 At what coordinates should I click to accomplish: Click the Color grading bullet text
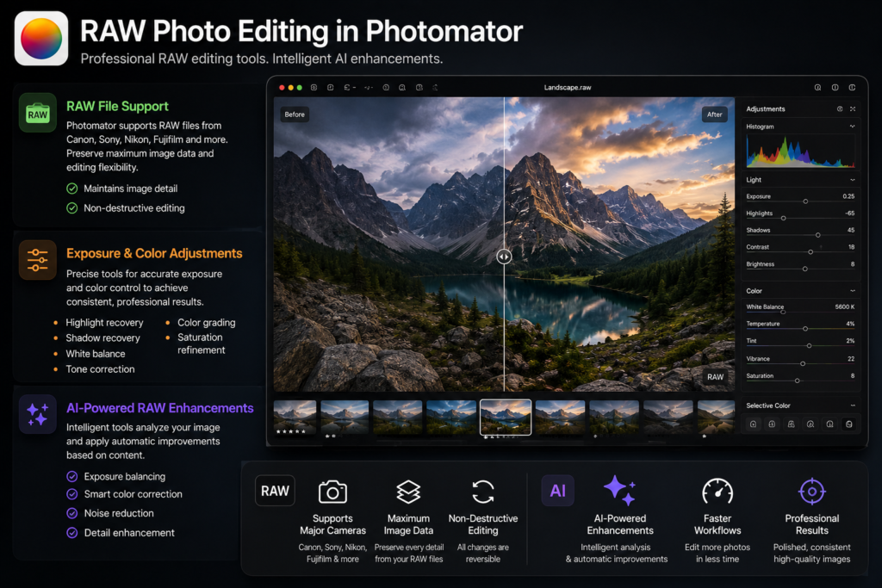pos(207,323)
